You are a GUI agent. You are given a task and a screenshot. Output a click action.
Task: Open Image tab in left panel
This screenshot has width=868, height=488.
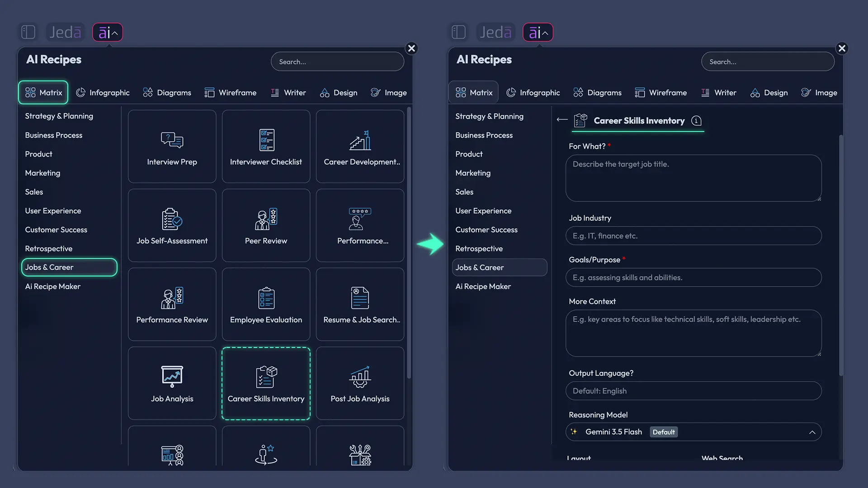tap(388, 93)
